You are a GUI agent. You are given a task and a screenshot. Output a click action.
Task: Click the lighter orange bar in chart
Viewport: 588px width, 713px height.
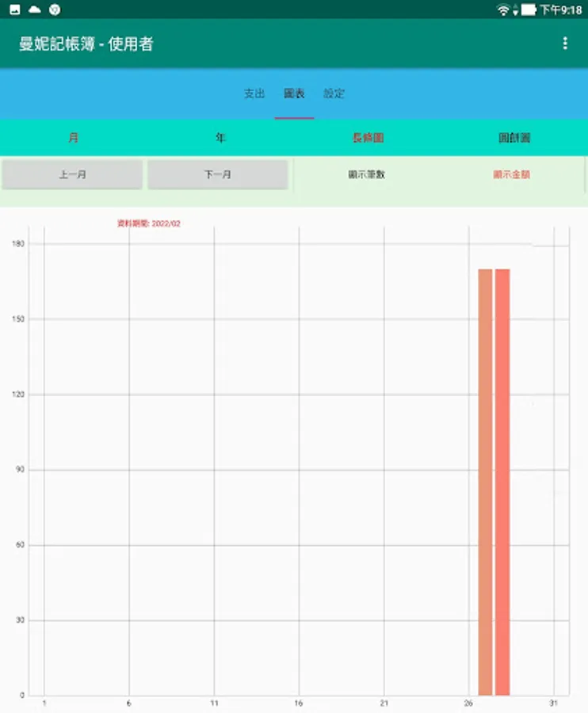485,482
